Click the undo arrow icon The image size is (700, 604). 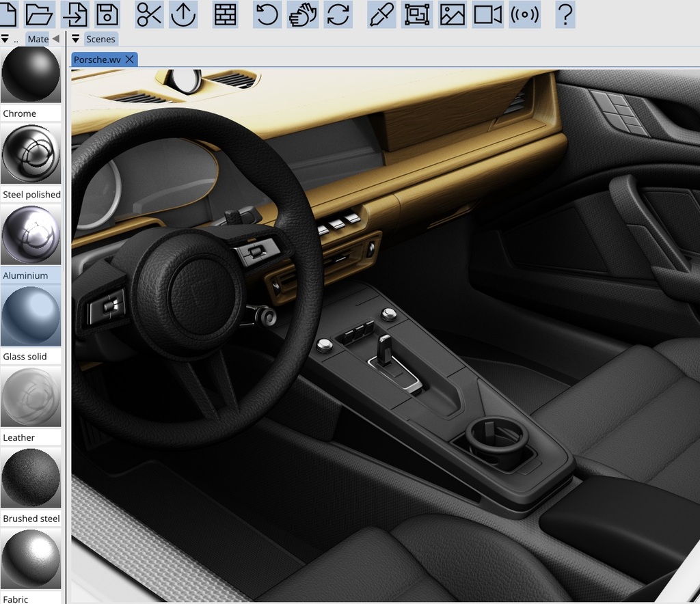point(267,14)
